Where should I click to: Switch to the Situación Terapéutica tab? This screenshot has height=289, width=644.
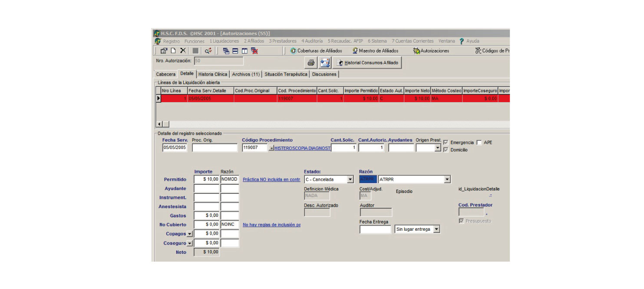click(x=286, y=74)
